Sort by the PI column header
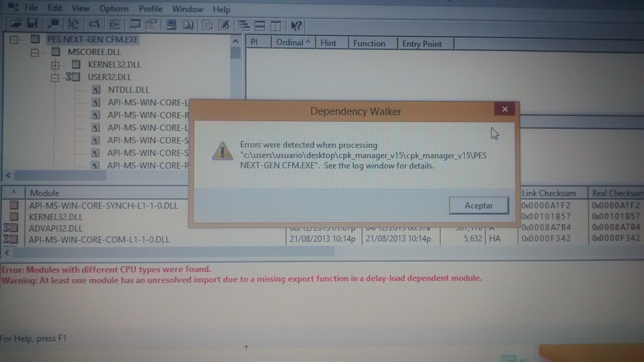The image size is (644, 362). 259,42
